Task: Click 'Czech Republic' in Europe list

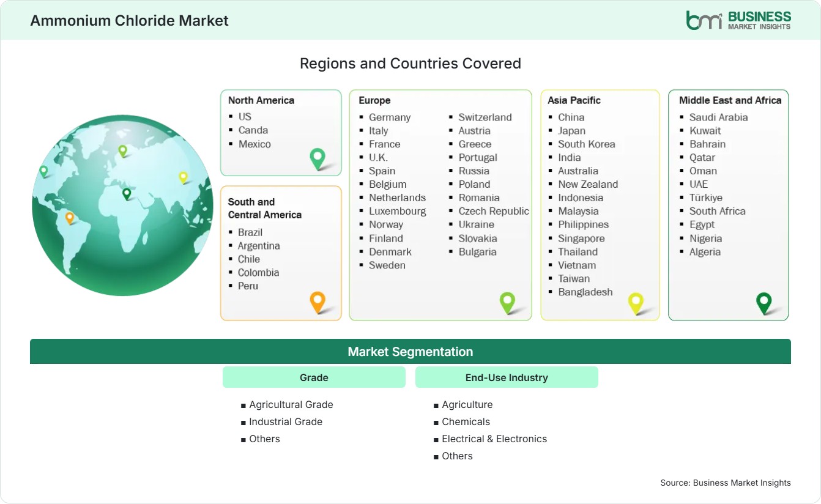Action: point(494,211)
